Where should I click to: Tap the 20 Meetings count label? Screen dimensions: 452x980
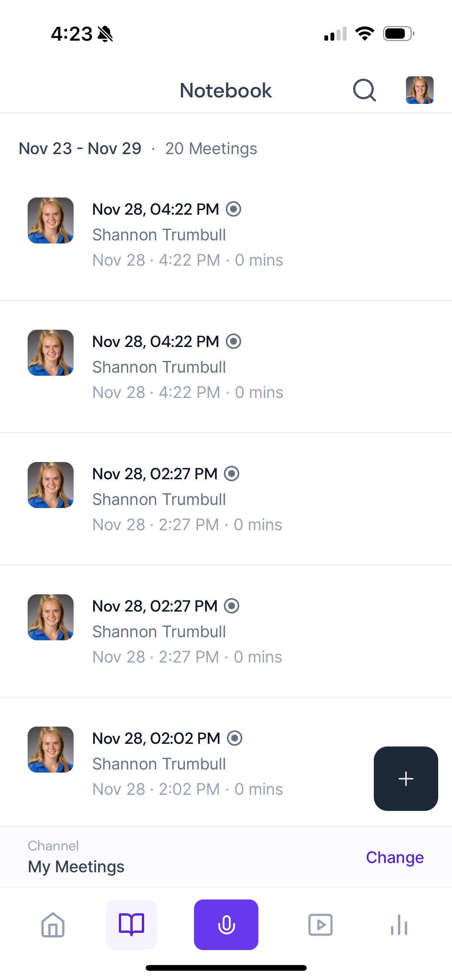[211, 149]
